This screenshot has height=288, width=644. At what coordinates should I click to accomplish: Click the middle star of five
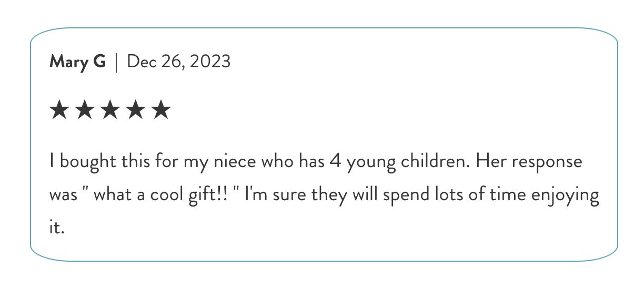110,111
